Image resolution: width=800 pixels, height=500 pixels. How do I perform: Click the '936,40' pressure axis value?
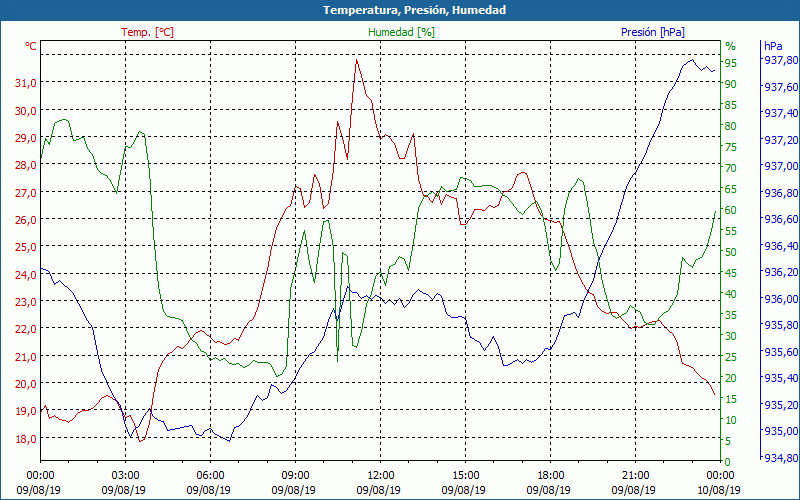pos(780,246)
